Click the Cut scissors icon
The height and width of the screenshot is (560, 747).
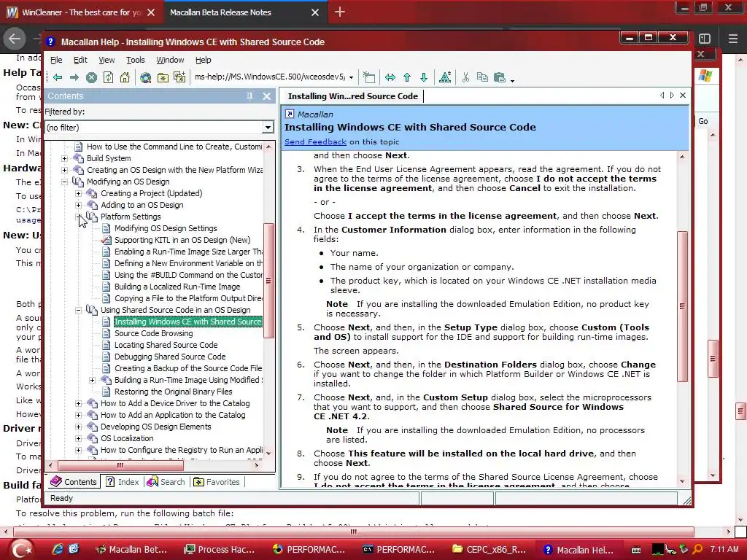point(465,77)
